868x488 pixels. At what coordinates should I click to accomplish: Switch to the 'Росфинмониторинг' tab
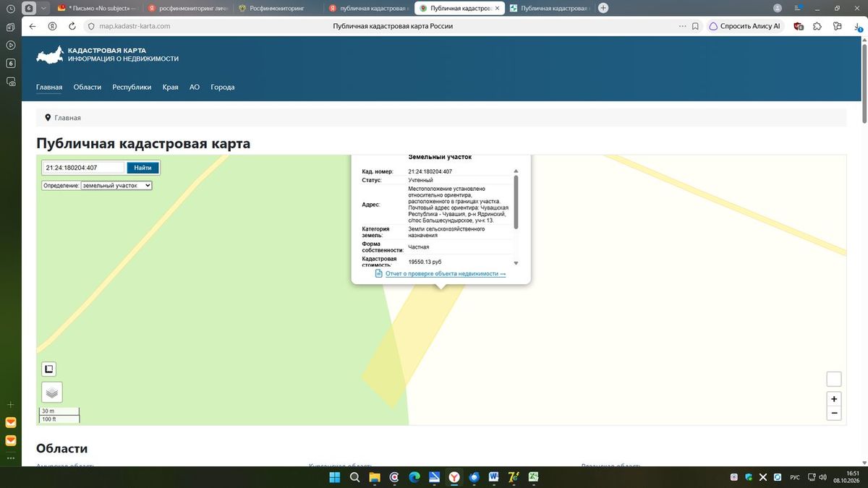[x=278, y=8]
